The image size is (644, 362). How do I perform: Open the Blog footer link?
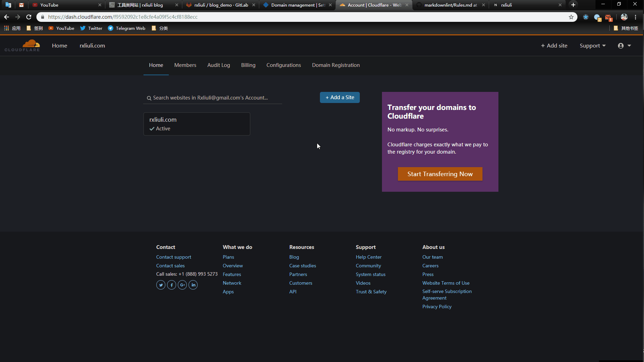(x=294, y=257)
